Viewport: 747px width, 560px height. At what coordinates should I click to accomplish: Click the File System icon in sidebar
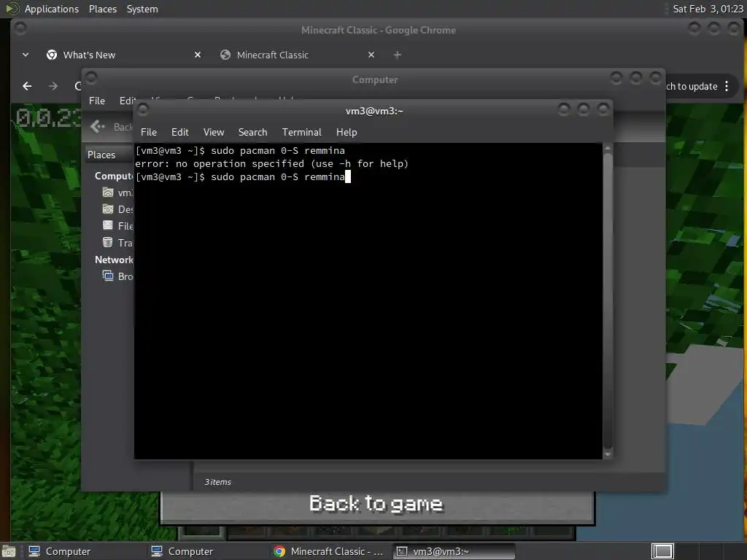click(108, 226)
